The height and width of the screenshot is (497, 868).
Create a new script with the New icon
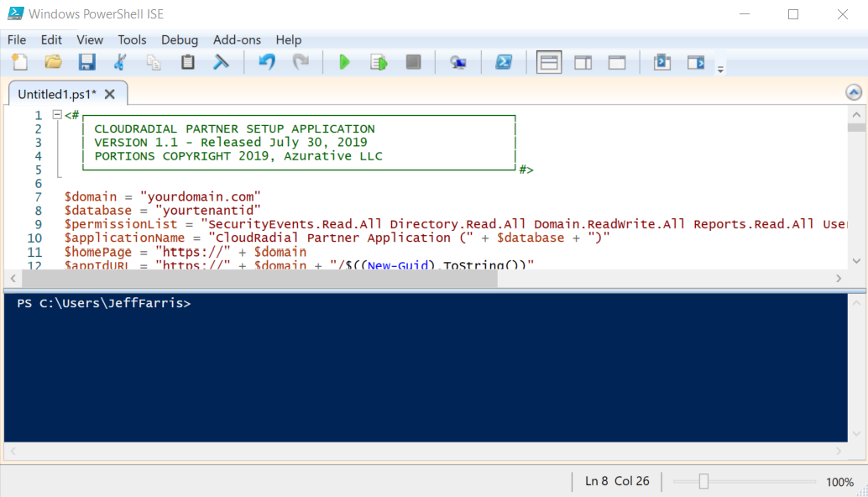(20, 62)
